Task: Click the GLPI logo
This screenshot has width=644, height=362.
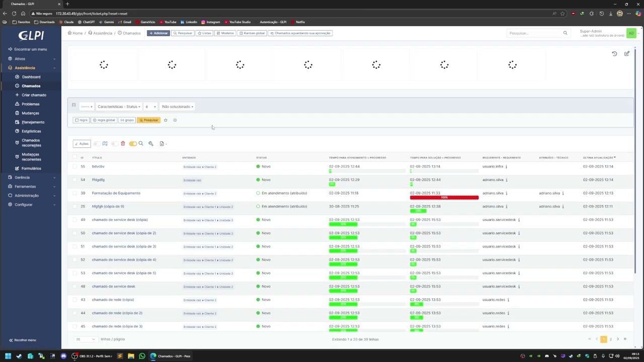Action: (x=31, y=35)
